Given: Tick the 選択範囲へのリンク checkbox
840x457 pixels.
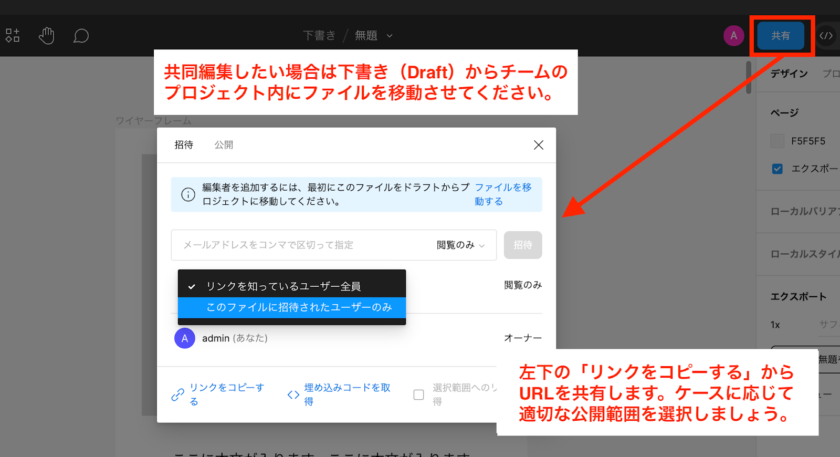Looking at the screenshot, I should pyautogui.click(x=419, y=394).
